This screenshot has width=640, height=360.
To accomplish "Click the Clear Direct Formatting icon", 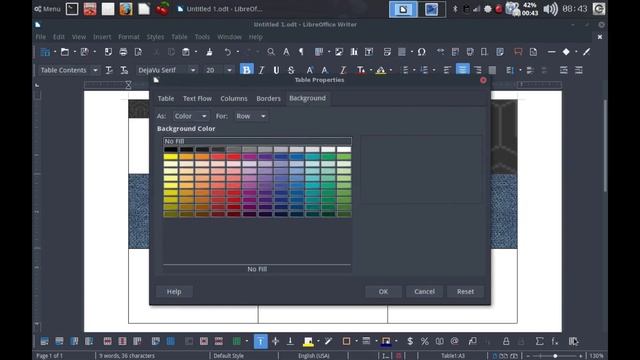I will point(343,70).
